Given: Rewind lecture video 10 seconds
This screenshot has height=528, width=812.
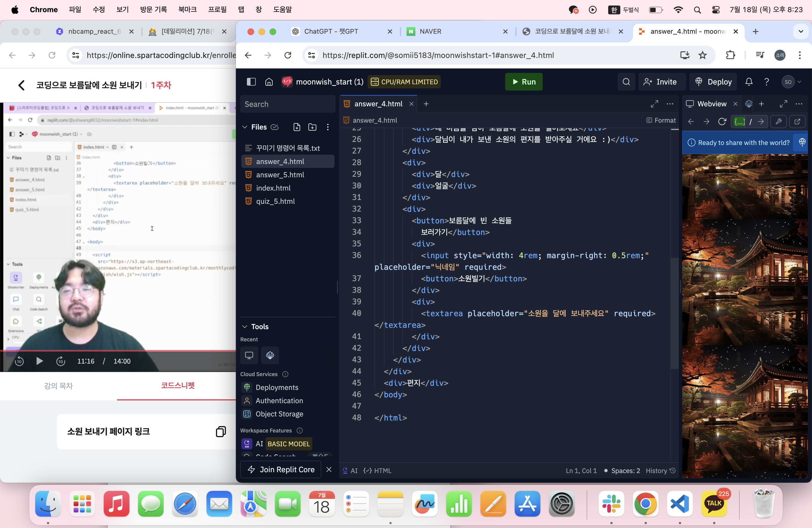Looking at the screenshot, I should pos(19,361).
